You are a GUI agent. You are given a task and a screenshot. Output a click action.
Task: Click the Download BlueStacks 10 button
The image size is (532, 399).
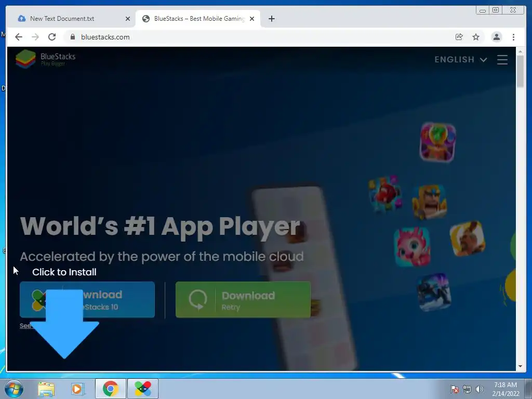click(x=87, y=300)
